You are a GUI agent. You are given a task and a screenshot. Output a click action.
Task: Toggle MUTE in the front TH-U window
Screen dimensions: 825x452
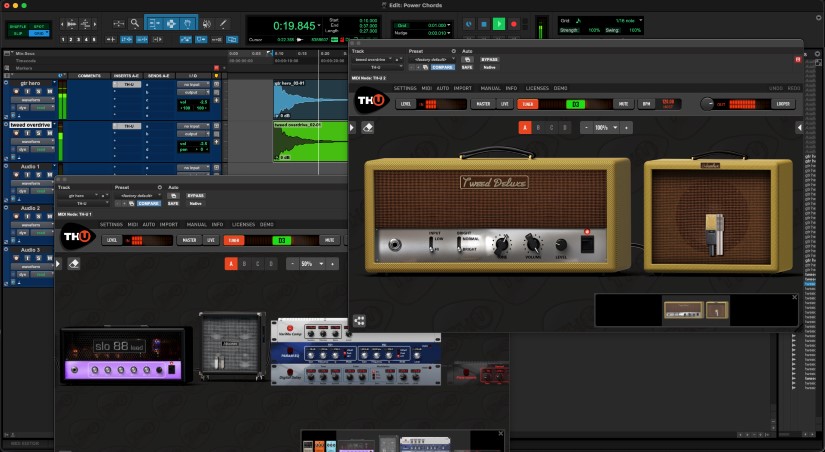(623, 104)
